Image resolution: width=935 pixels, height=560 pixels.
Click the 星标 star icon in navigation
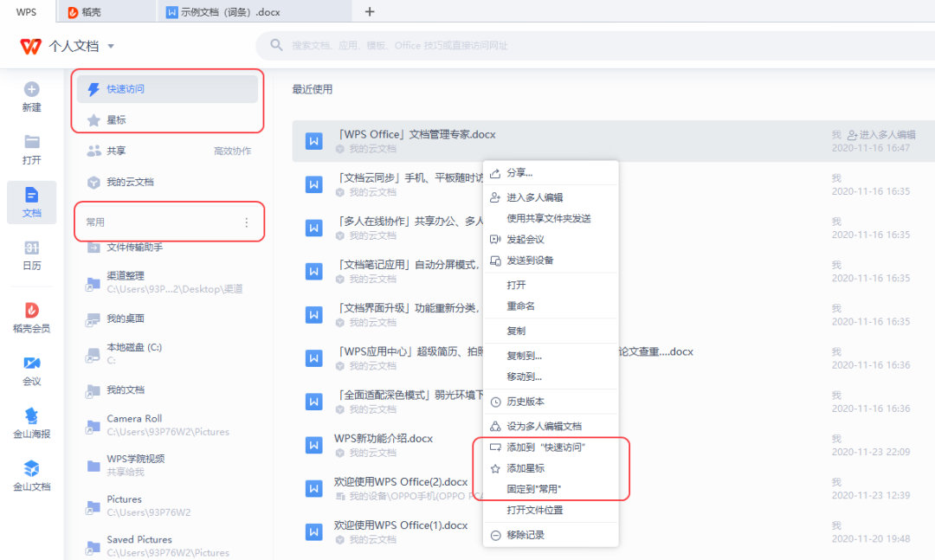[x=93, y=120]
